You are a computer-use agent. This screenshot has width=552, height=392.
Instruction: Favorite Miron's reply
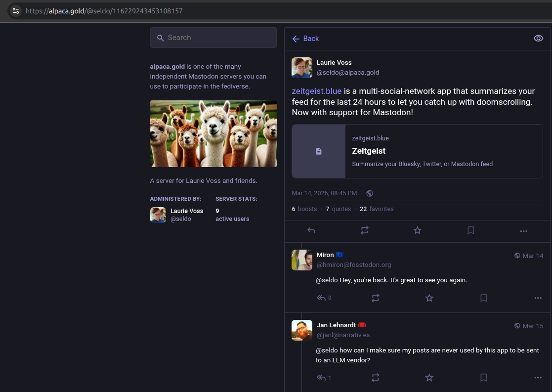point(429,298)
